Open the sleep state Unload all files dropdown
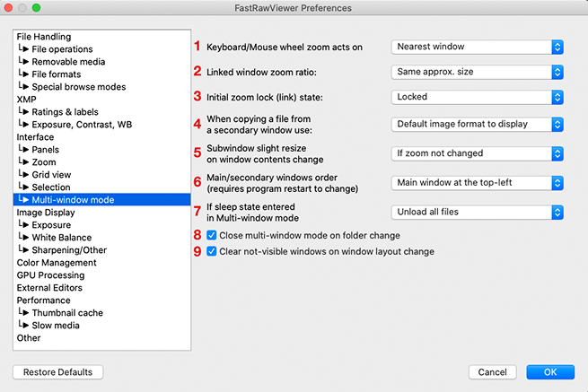Screen dimensions: 588x392 [478, 213]
